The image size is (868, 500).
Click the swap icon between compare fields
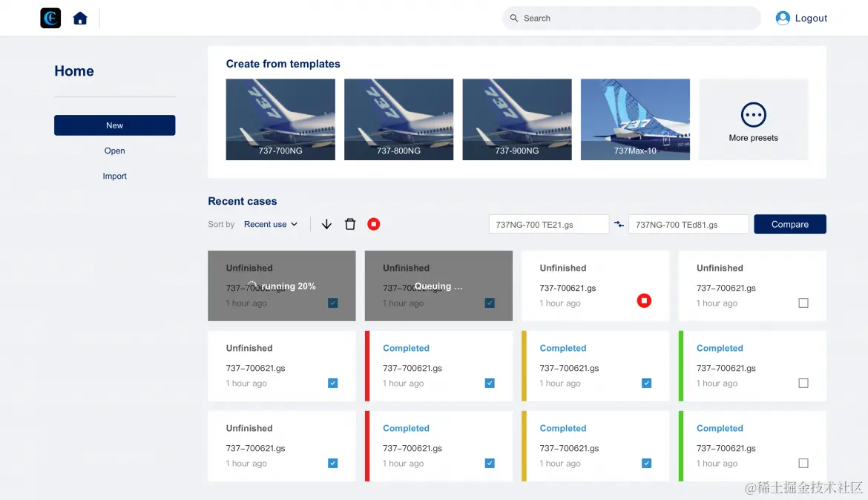coord(619,224)
